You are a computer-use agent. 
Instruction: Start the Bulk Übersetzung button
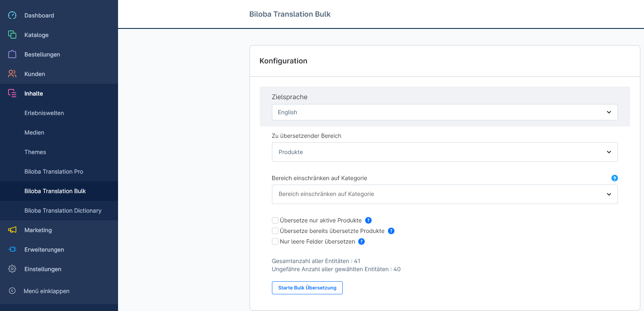[x=307, y=288]
